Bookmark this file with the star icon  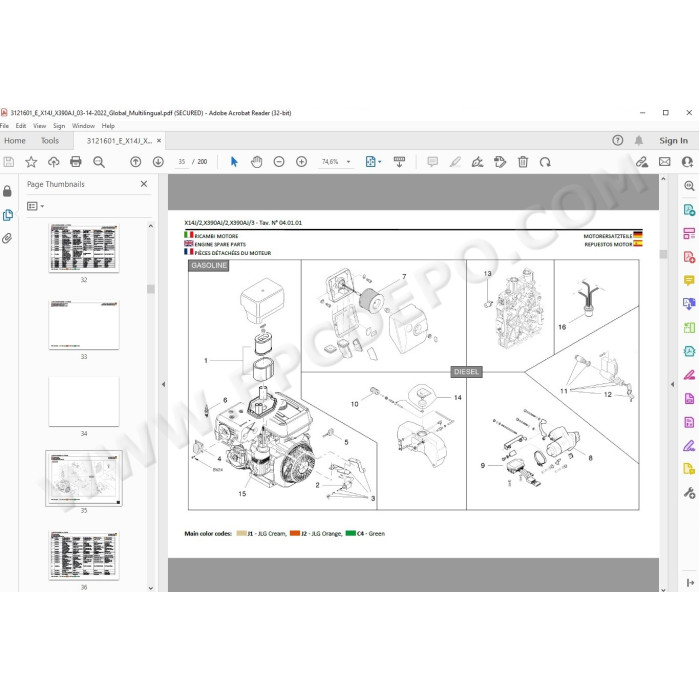point(31,162)
